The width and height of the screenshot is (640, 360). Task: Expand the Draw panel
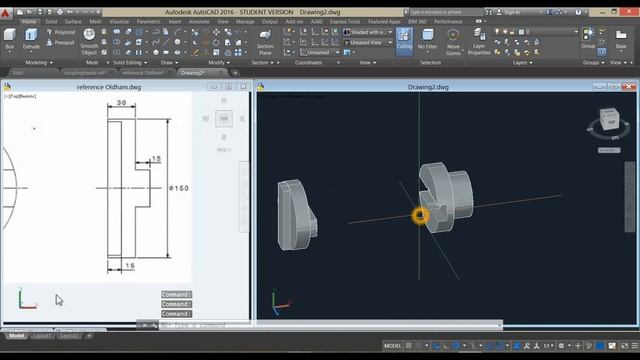169,62
